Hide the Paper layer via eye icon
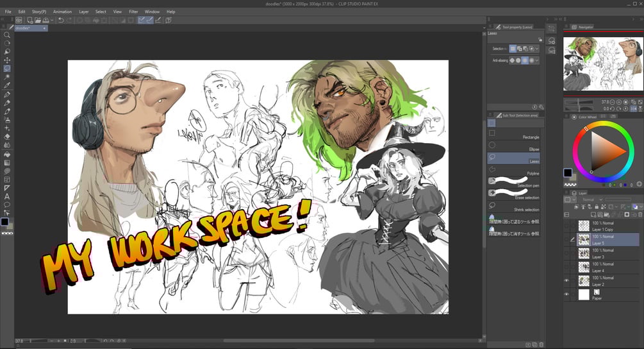The image size is (644, 349). tap(566, 294)
